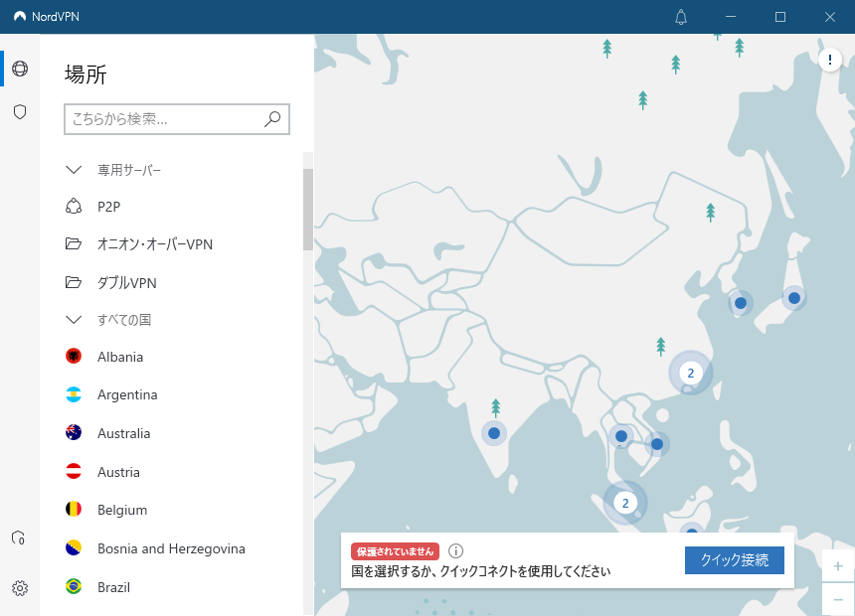Open the cluster of 2 near Malaysia
The image size is (855, 616).
click(625, 503)
